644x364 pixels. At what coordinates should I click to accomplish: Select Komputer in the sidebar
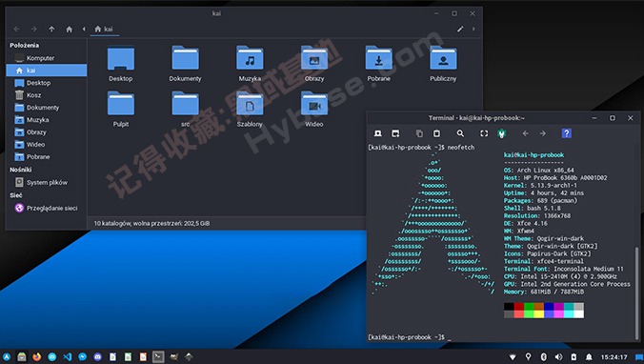47,58
